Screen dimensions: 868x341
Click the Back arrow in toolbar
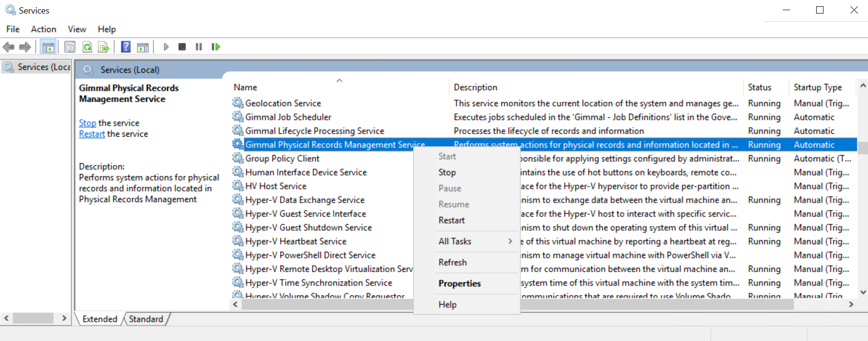pyautogui.click(x=9, y=47)
